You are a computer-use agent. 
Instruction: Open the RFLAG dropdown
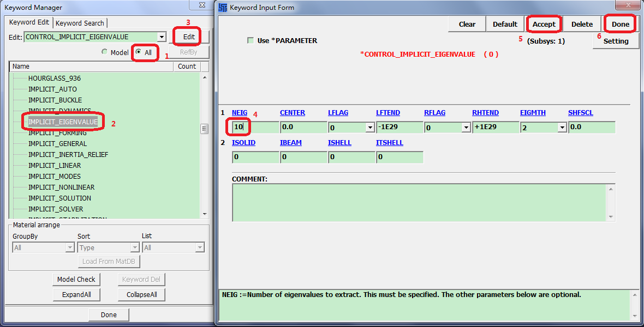click(466, 128)
